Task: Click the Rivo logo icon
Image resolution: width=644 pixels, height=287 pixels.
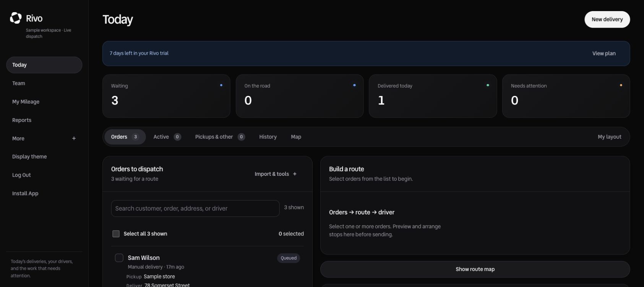Action: pyautogui.click(x=16, y=18)
